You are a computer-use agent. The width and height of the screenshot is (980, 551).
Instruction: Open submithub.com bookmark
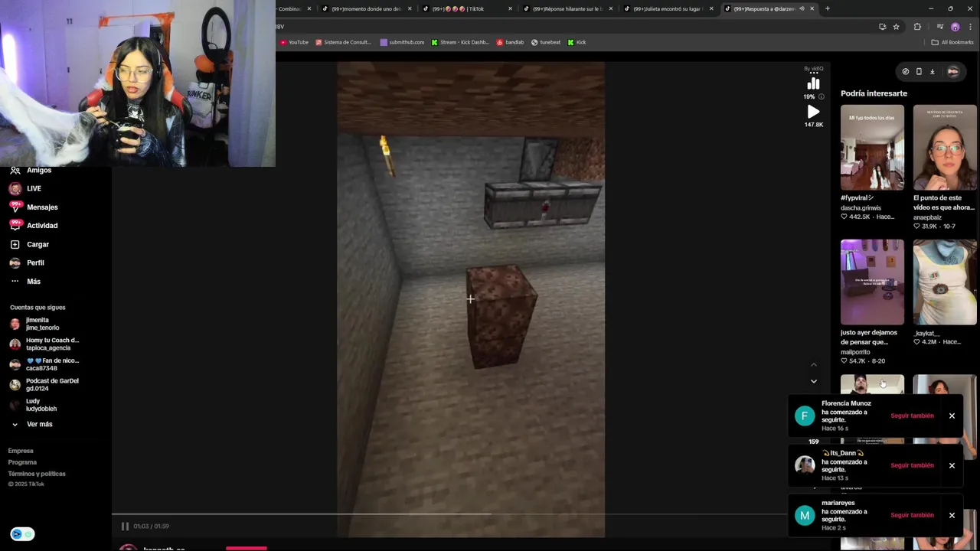coord(402,42)
